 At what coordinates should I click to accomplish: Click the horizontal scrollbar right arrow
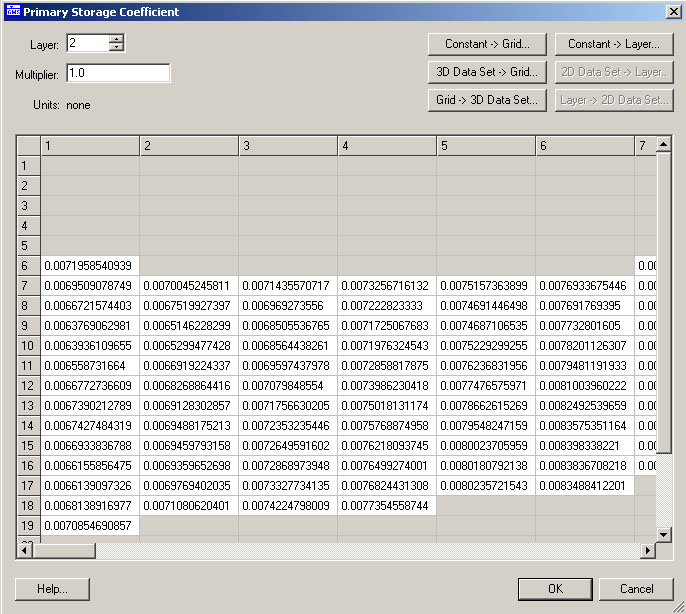(648, 550)
